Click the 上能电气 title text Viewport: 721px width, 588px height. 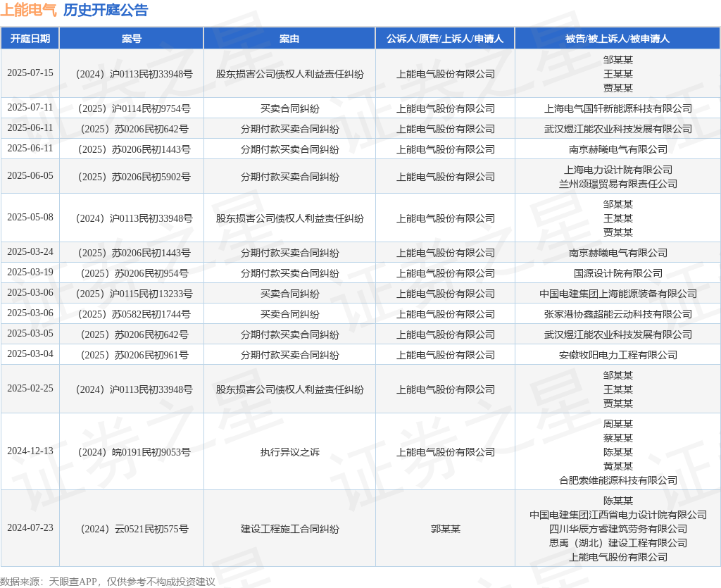[28, 10]
